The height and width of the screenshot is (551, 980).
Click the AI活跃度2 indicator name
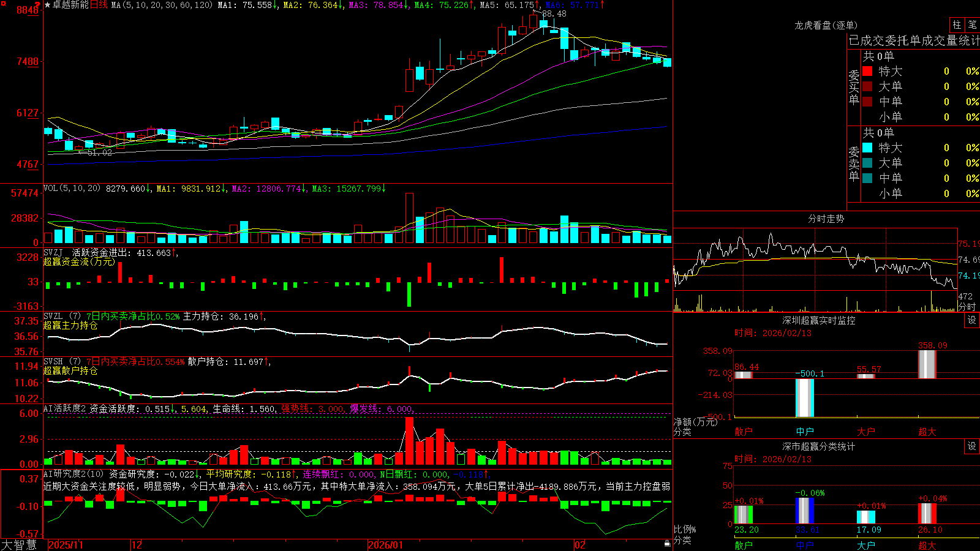point(64,408)
